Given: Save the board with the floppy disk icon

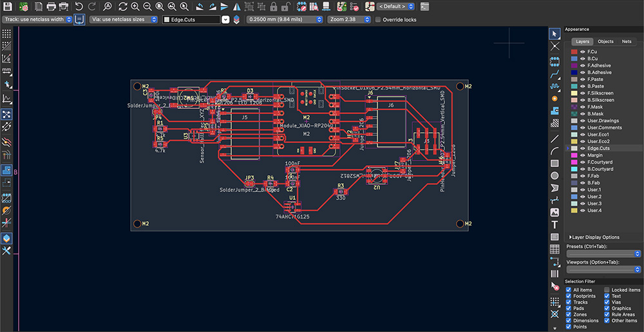Looking at the screenshot, I should [7, 6].
